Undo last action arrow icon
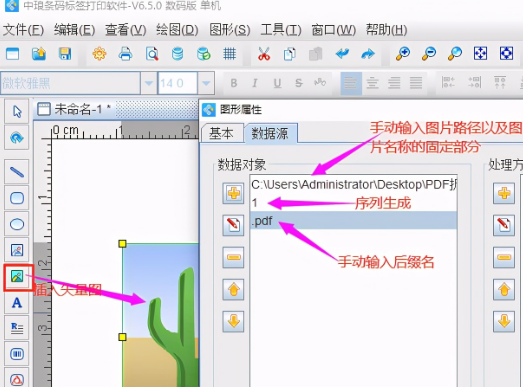The height and width of the screenshot is (387, 523). click(x=343, y=54)
